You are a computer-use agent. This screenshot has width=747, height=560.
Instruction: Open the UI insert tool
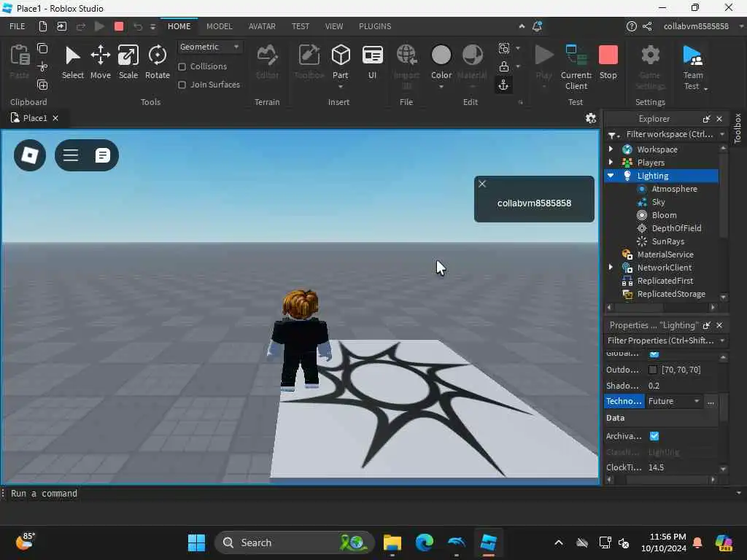tap(373, 61)
